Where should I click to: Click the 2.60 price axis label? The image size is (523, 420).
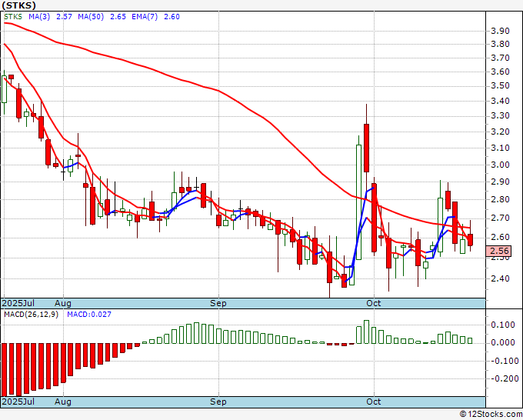pyautogui.click(x=501, y=237)
